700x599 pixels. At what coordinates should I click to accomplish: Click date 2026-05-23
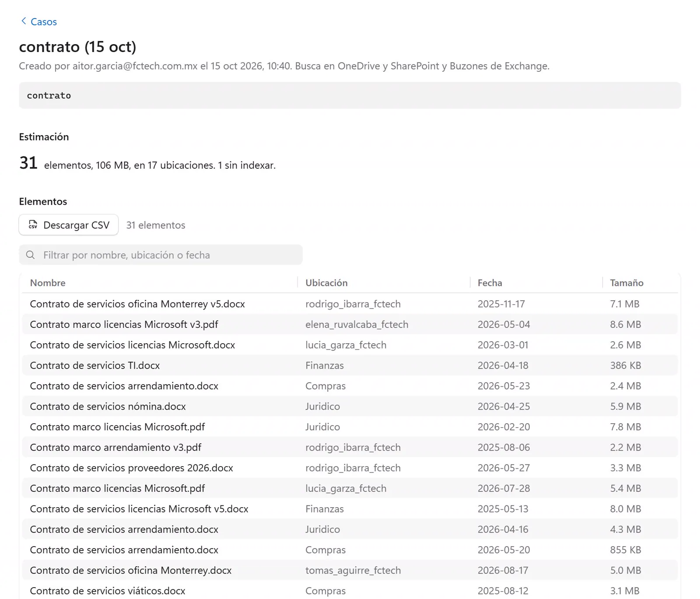[504, 386]
